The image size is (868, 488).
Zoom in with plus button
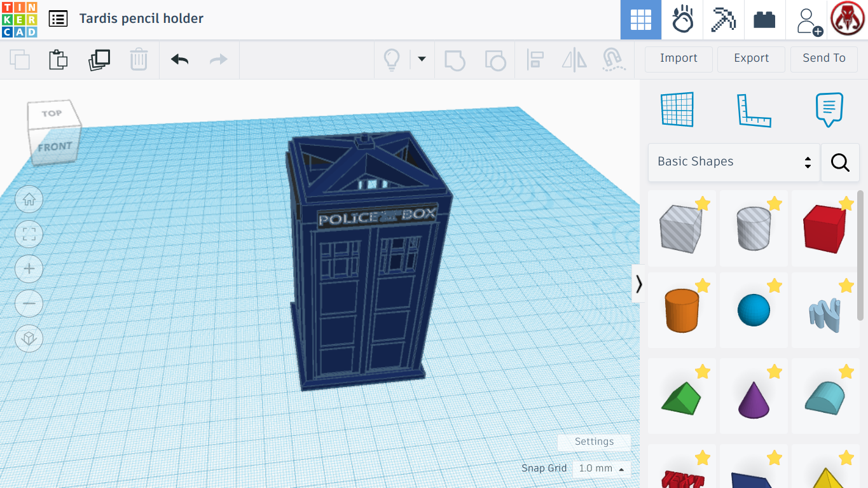(29, 269)
